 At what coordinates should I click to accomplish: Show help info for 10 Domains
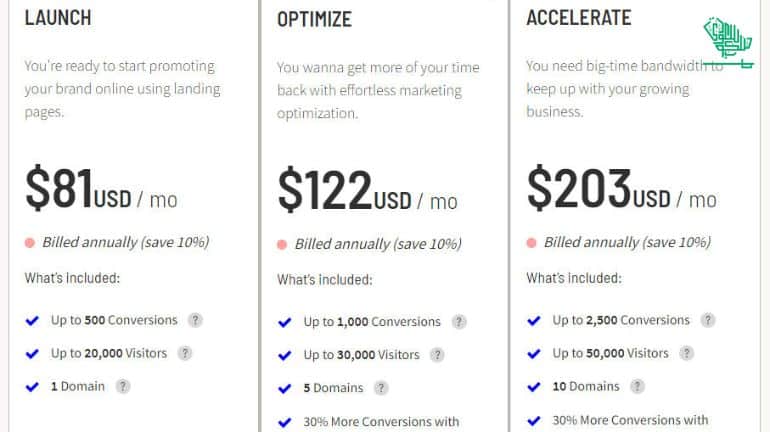pyautogui.click(x=637, y=386)
